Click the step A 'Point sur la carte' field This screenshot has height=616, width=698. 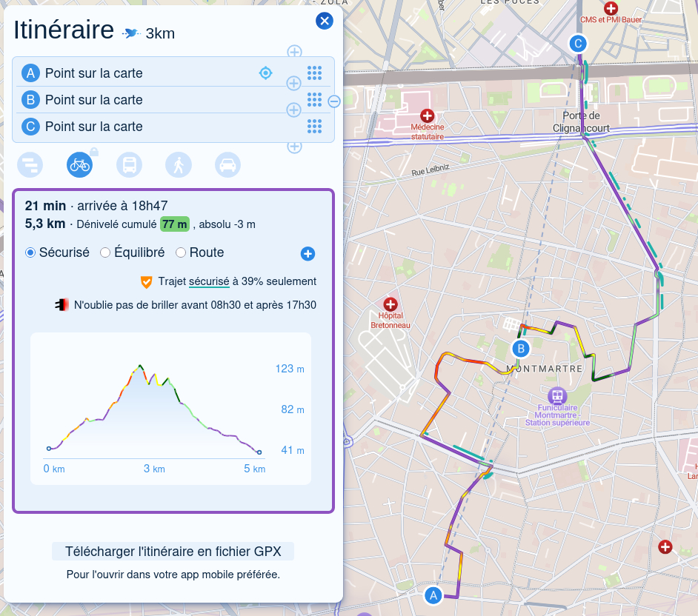(148, 73)
